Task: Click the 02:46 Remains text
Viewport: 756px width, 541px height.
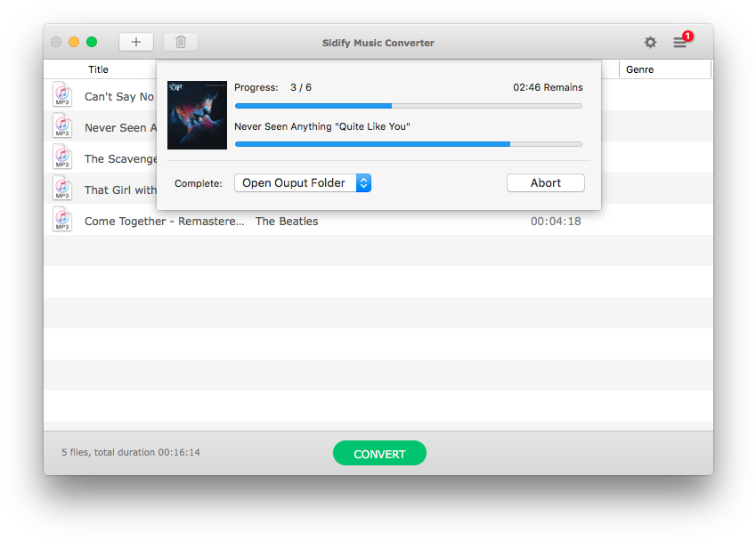Action: coord(548,87)
